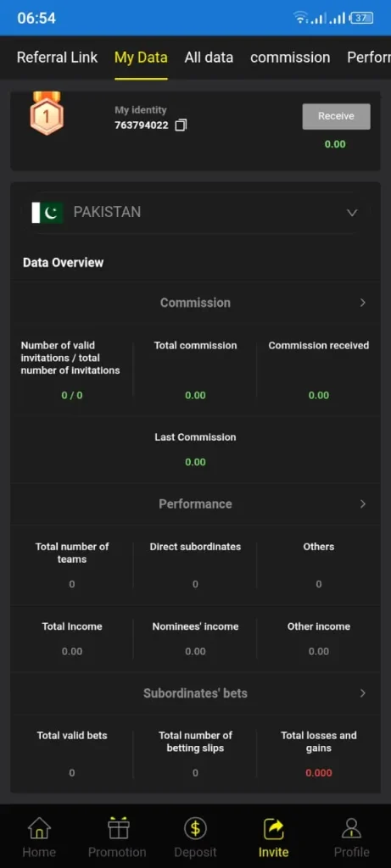Screen dimensions: 391x868
Task: Tap the Total losses and gains value
Action: pyautogui.click(x=319, y=773)
